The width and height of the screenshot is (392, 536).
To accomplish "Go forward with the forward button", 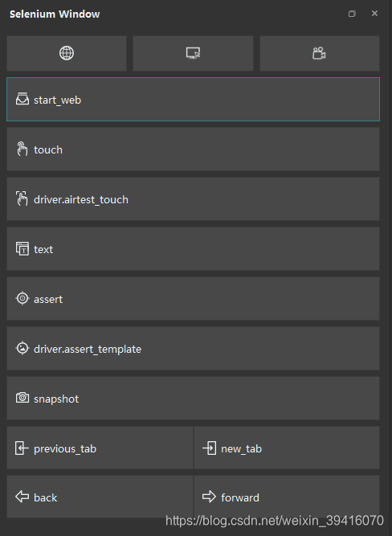I will [287, 497].
